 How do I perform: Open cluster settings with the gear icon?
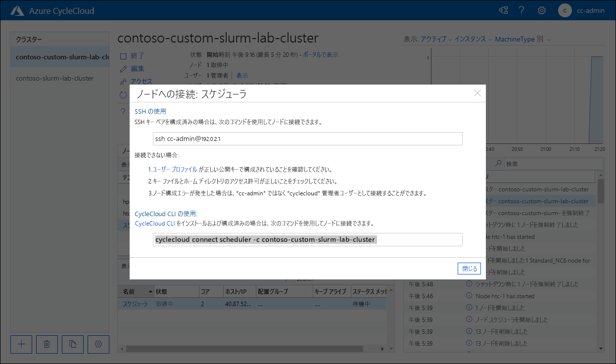[98, 344]
